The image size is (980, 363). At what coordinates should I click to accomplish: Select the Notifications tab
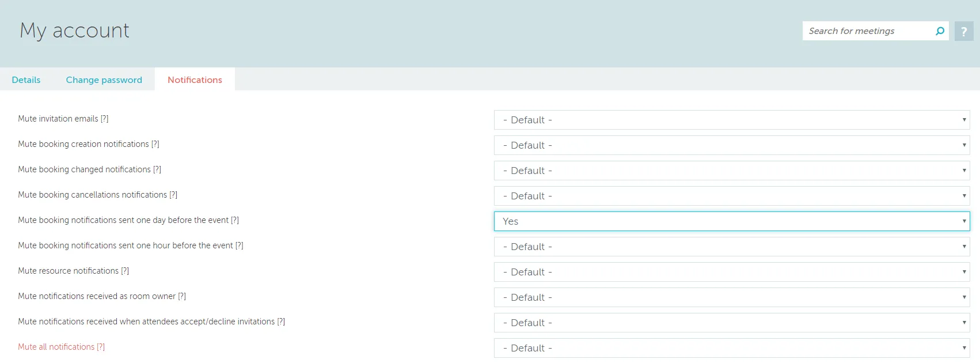point(195,80)
